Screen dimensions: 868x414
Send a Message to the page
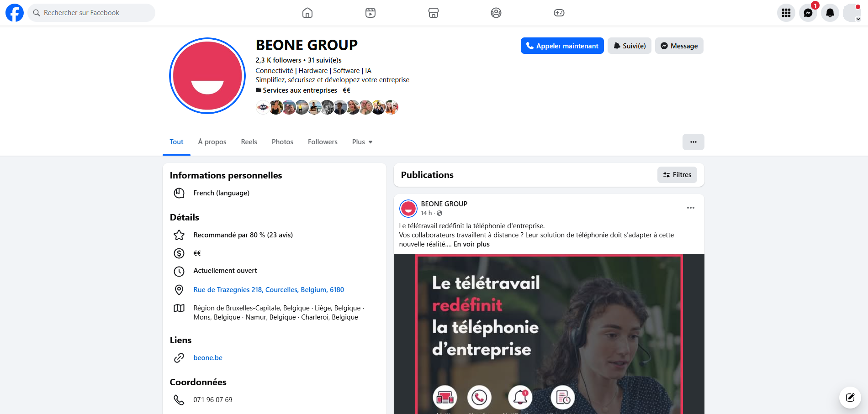pyautogui.click(x=679, y=46)
